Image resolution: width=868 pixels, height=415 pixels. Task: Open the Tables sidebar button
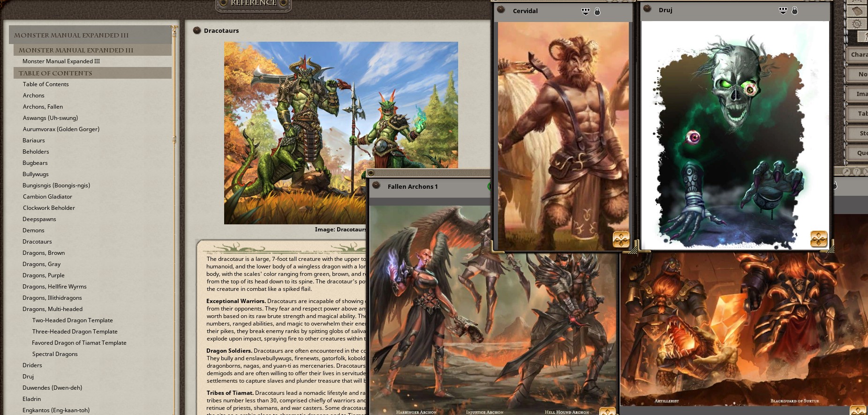[x=858, y=113]
